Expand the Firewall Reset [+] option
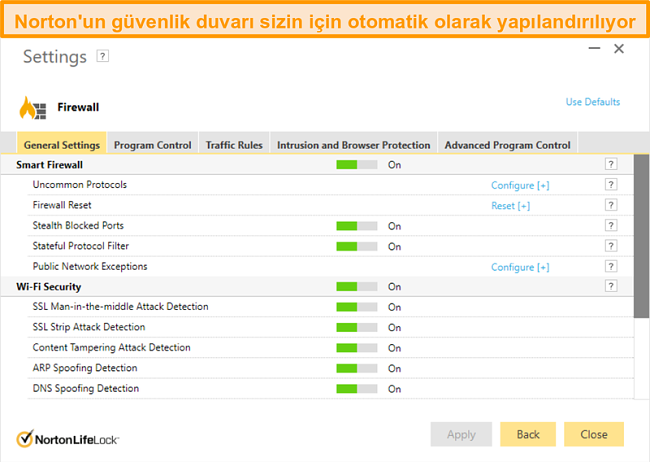Screen dimensions: 650x462 510,206
